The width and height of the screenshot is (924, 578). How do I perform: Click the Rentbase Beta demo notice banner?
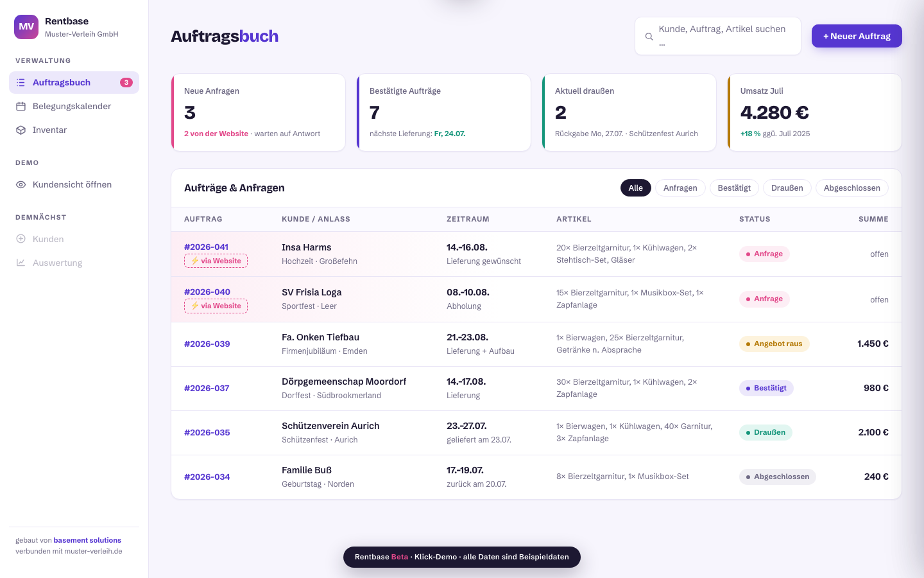pyautogui.click(x=462, y=557)
